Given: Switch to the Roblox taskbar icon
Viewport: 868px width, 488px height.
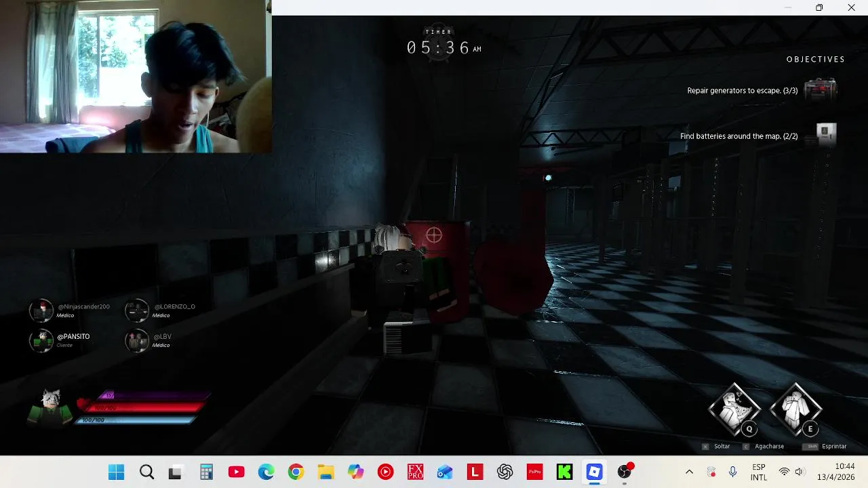Looking at the screenshot, I should pyautogui.click(x=594, y=472).
